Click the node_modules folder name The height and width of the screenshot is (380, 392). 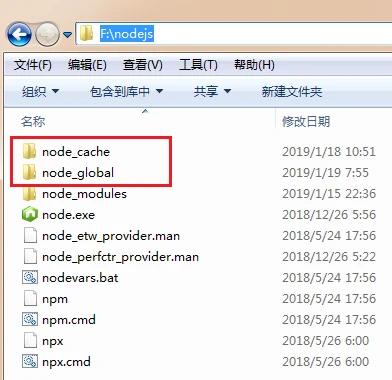point(84,194)
